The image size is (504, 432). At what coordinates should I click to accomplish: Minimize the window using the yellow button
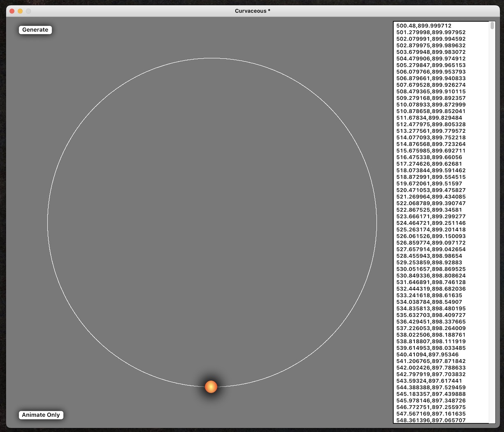[x=20, y=11]
